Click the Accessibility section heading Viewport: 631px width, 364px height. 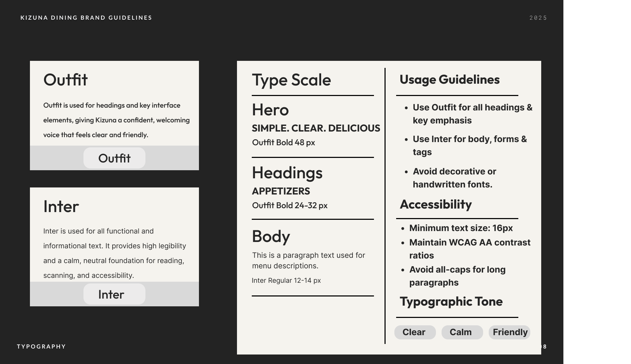pos(436,205)
